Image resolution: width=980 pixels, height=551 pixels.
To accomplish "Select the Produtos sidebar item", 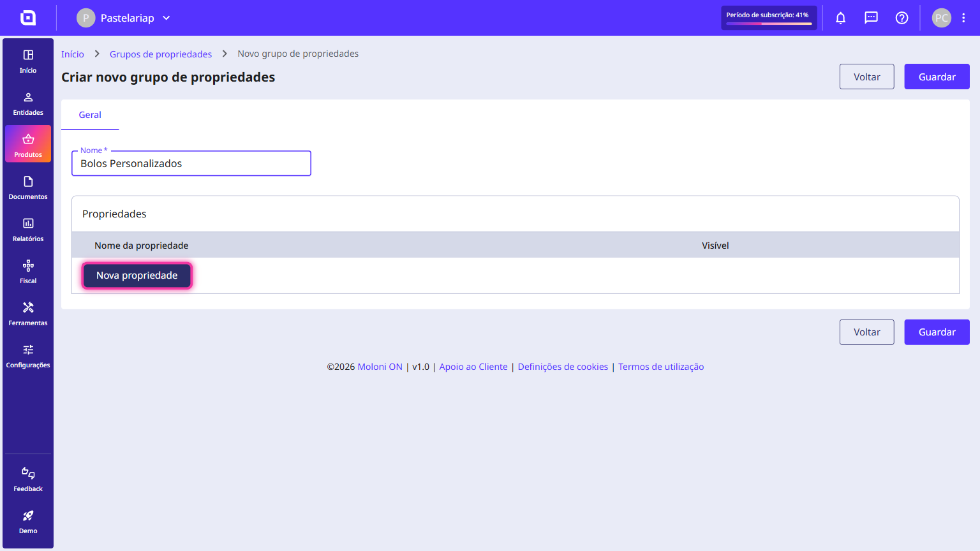I will click(x=28, y=144).
